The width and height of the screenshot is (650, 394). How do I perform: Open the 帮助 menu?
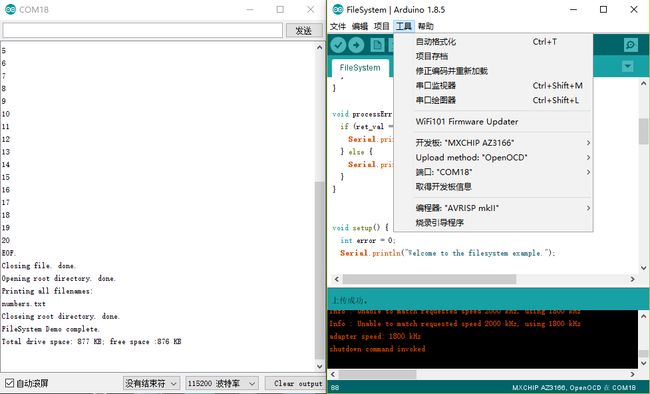(425, 27)
